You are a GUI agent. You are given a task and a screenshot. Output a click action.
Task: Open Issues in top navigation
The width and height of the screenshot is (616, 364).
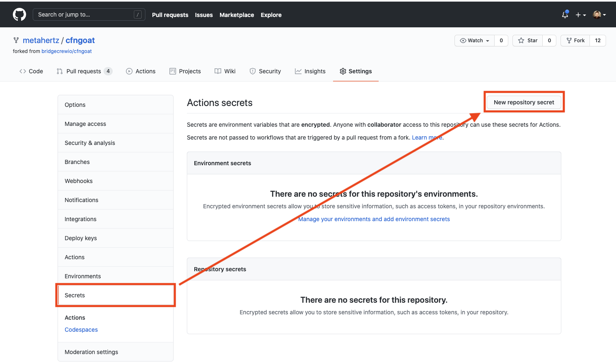(x=204, y=15)
